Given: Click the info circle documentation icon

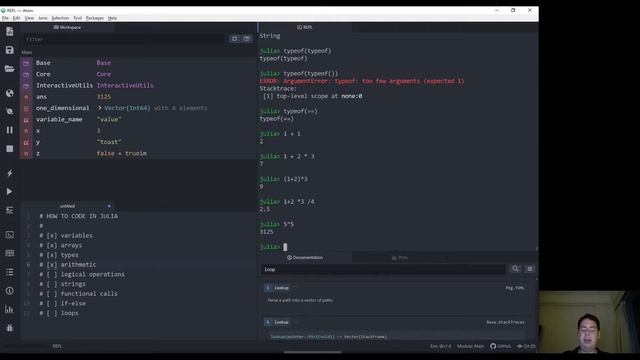Looking at the screenshot, I should (x=9, y=291).
